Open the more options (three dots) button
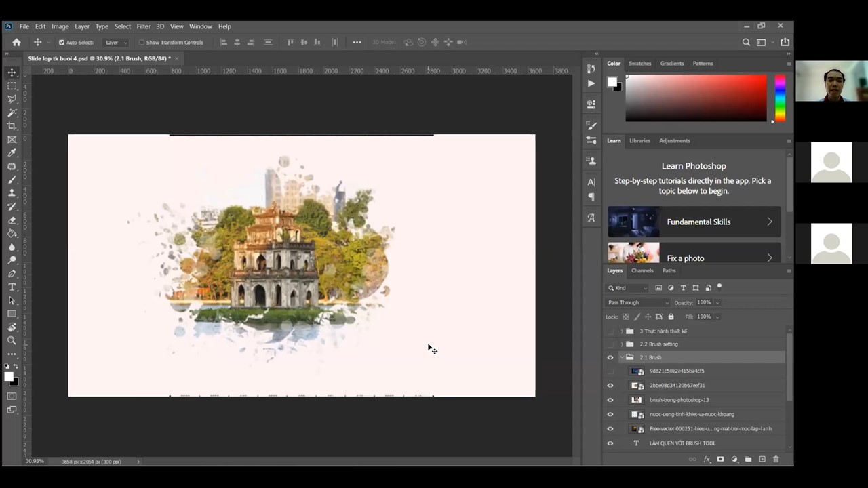868x488 pixels. coord(357,42)
